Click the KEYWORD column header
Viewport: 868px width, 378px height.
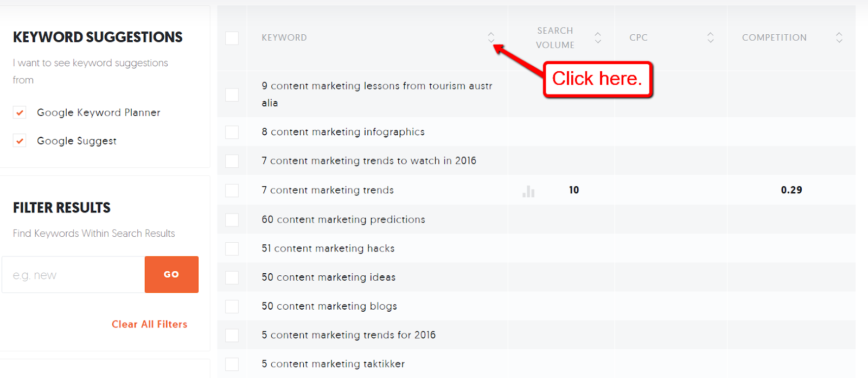coord(284,37)
